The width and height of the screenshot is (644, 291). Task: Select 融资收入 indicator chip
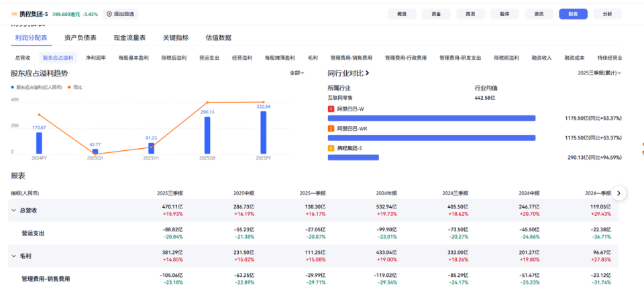[542, 58]
